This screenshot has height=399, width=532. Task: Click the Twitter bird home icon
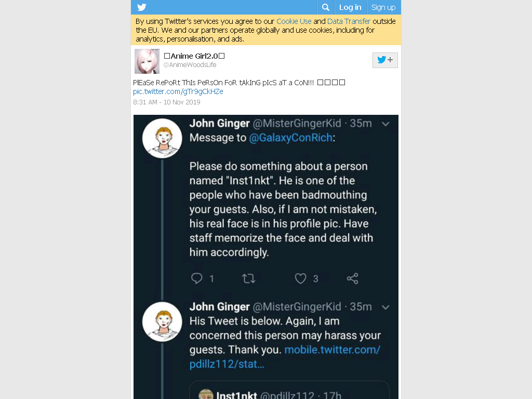point(142,7)
